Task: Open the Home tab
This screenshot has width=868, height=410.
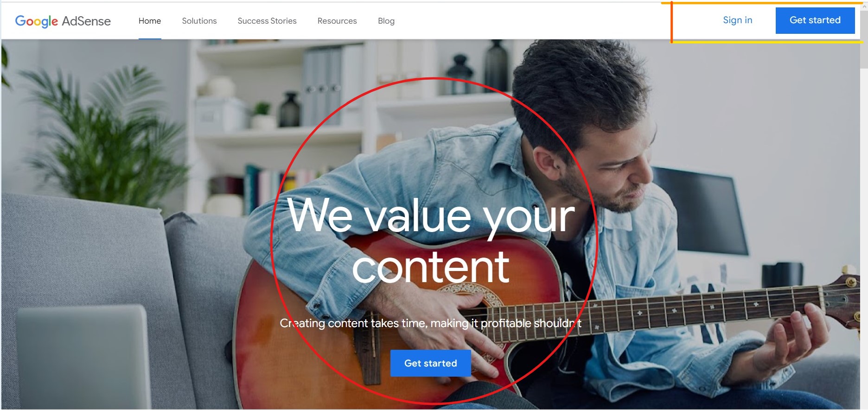Action: tap(150, 21)
